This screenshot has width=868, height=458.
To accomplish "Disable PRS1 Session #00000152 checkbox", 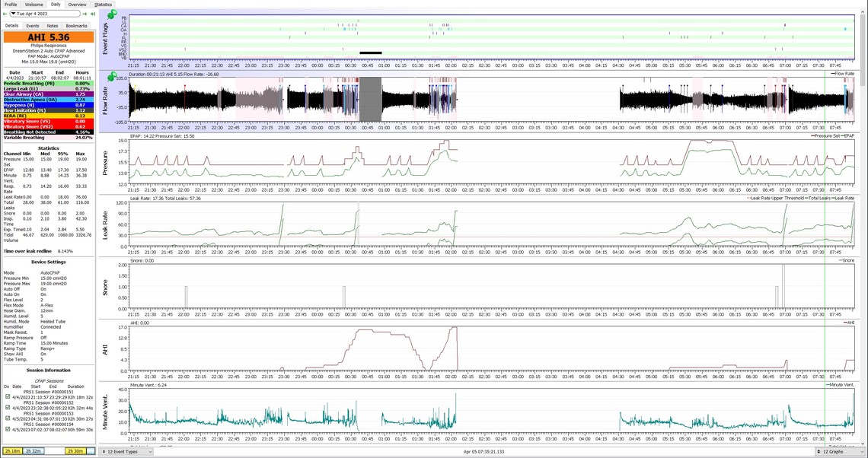I will click(x=7, y=408).
